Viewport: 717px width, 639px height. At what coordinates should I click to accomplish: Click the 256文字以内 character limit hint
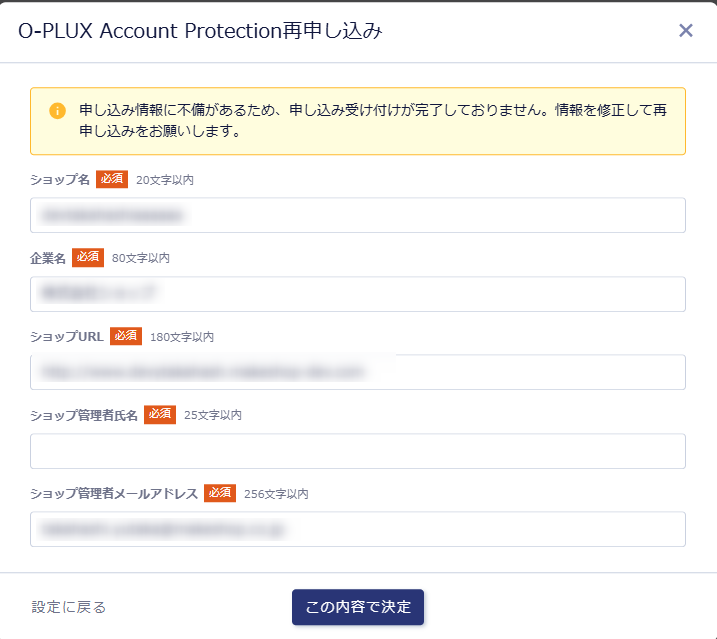[276, 494]
